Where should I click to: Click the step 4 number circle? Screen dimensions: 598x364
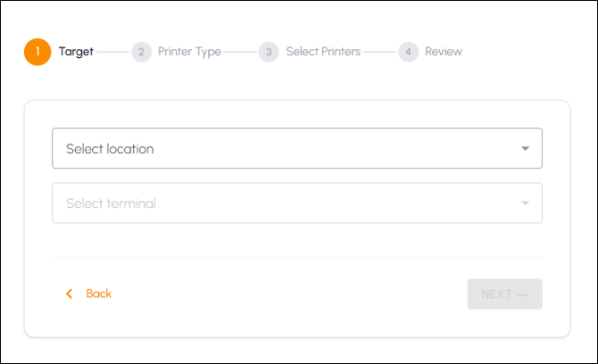pyautogui.click(x=409, y=52)
